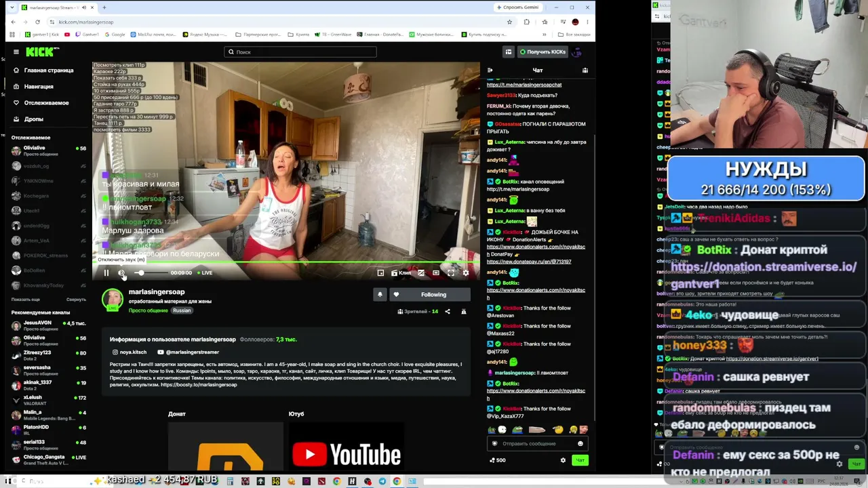Screen dimensions: 868x488
Task: Open recommended channel JesusAVGN
Action: coord(49,325)
